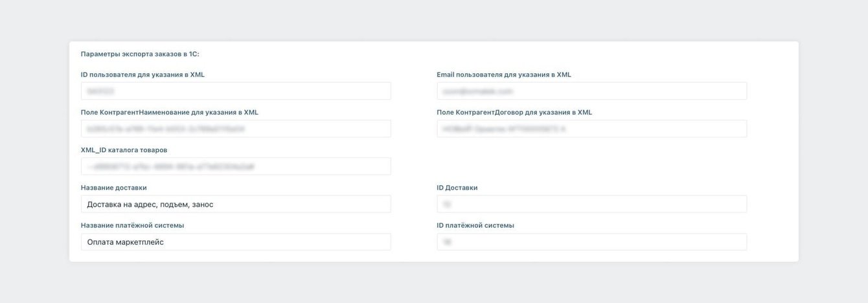Click the 'Поле КонтрагентНаименование' input box

pos(235,129)
